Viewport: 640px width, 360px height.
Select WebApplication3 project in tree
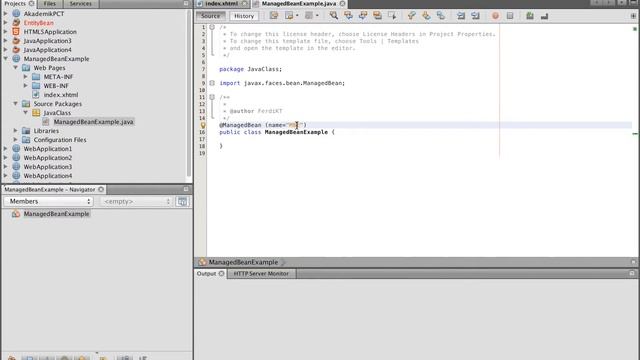[x=47, y=167]
